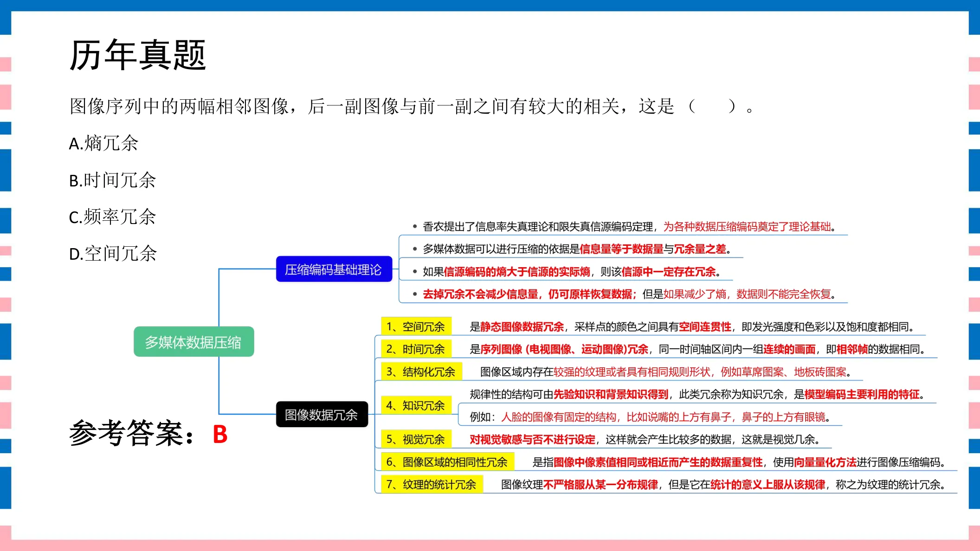Click the red reference answer letter B
This screenshot has width=980, height=551.
coord(220,435)
